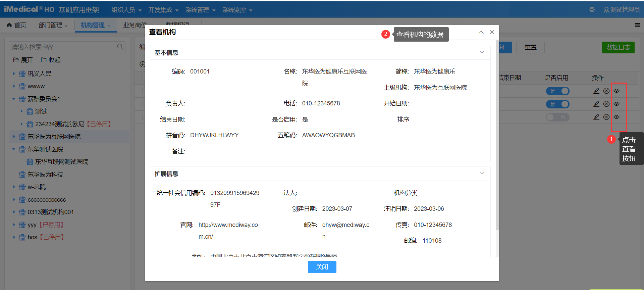This screenshot has width=644, height=290.
Task: Collapse the 基本信息 section chevron
Action: click(482, 52)
